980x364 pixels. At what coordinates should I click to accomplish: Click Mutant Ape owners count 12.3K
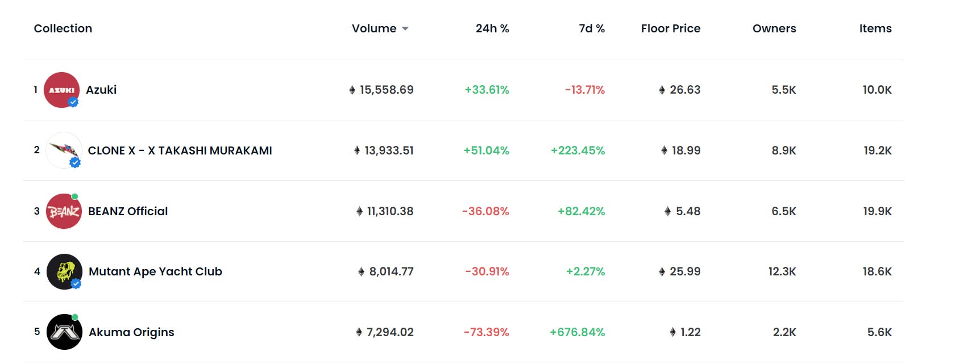coord(782,271)
